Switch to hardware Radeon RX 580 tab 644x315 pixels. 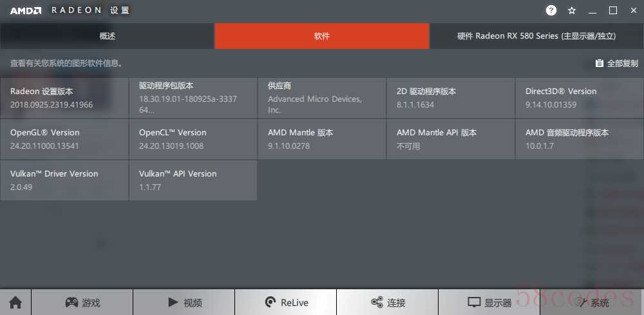(537, 36)
